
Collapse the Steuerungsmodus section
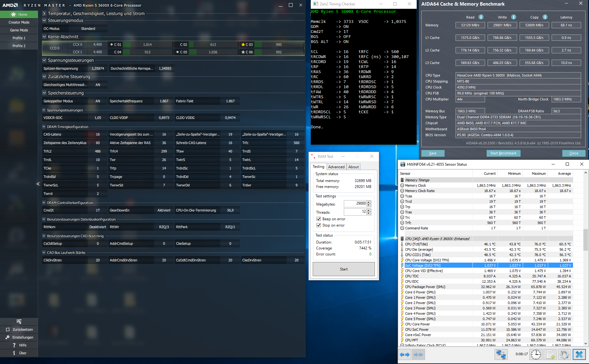pos(44,20)
